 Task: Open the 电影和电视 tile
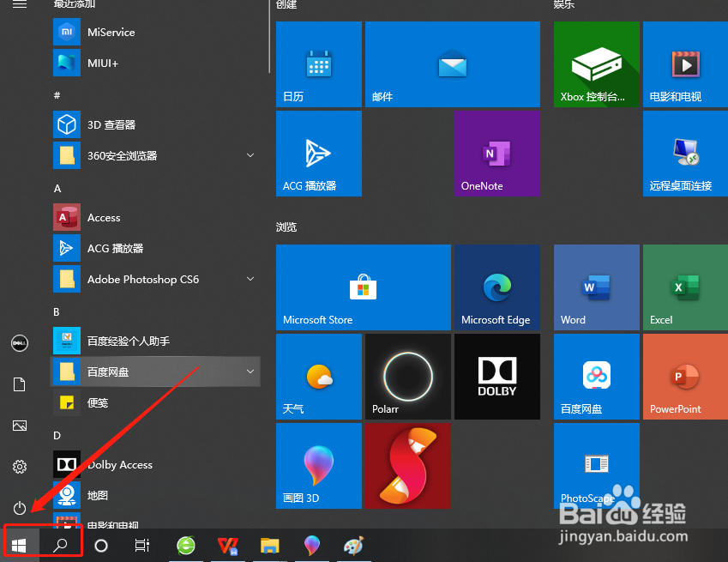point(685,64)
